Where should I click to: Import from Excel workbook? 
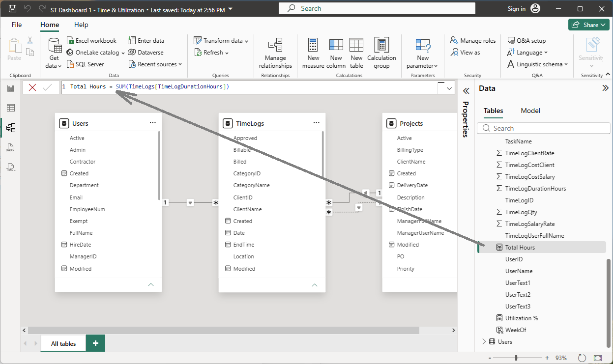(x=91, y=41)
